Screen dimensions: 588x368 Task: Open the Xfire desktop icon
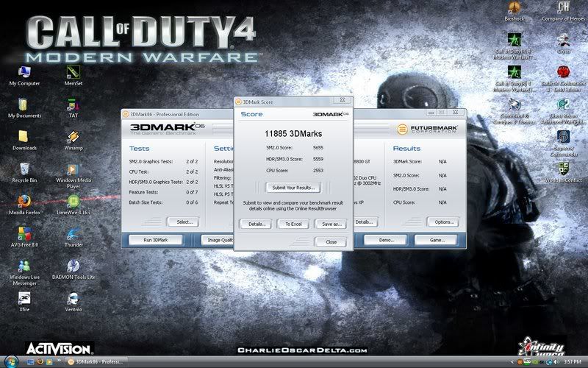pyautogui.click(x=24, y=302)
